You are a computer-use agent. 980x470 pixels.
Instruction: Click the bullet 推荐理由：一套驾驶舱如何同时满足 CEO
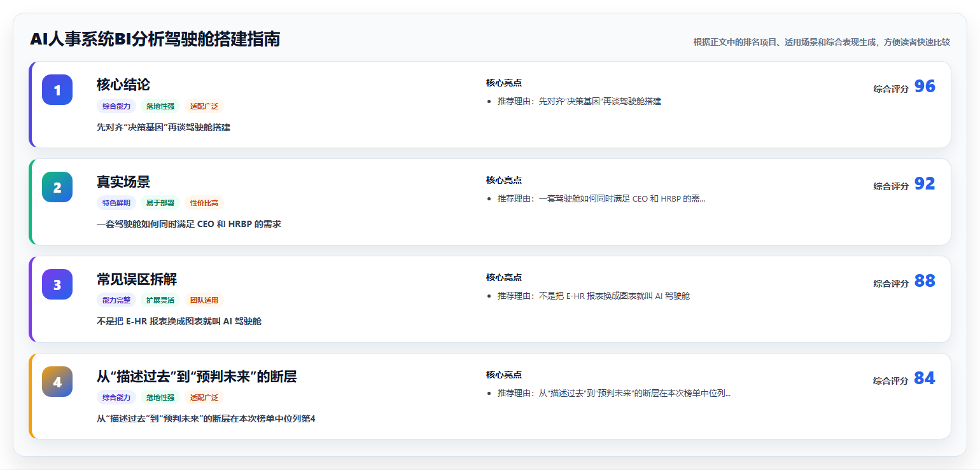pyautogui.click(x=601, y=198)
